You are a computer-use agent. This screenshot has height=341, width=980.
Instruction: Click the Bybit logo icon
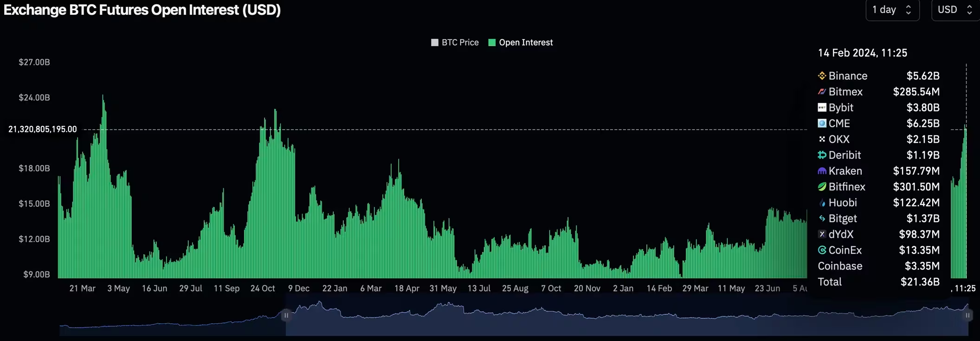[x=822, y=107]
